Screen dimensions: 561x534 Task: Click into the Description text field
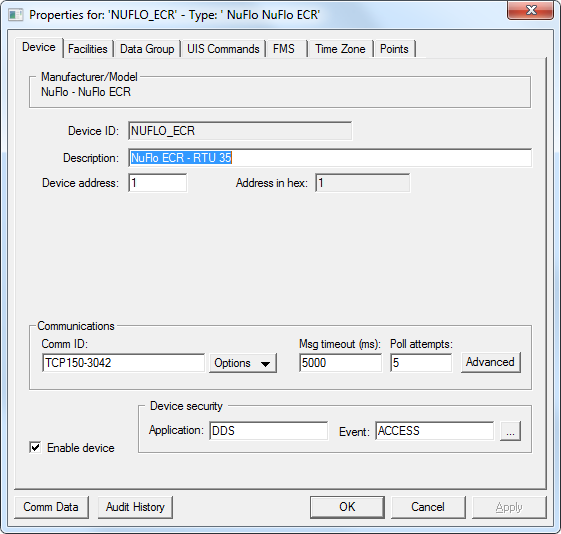point(330,158)
